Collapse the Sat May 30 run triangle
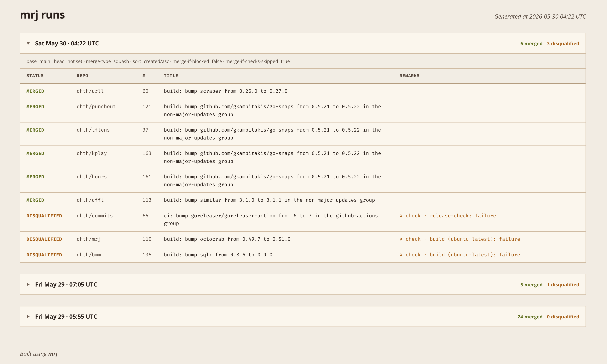The height and width of the screenshot is (364, 607). [28, 43]
